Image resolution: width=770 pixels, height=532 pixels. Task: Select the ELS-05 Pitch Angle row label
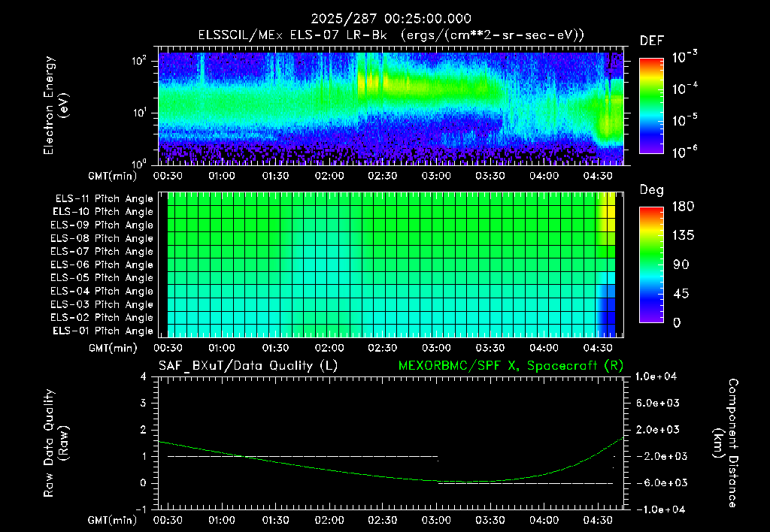pos(102,278)
